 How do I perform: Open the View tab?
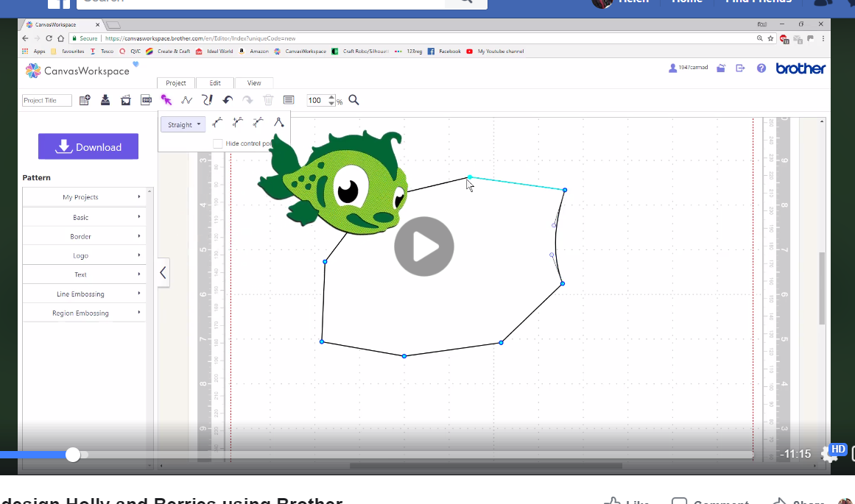point(254,83)
